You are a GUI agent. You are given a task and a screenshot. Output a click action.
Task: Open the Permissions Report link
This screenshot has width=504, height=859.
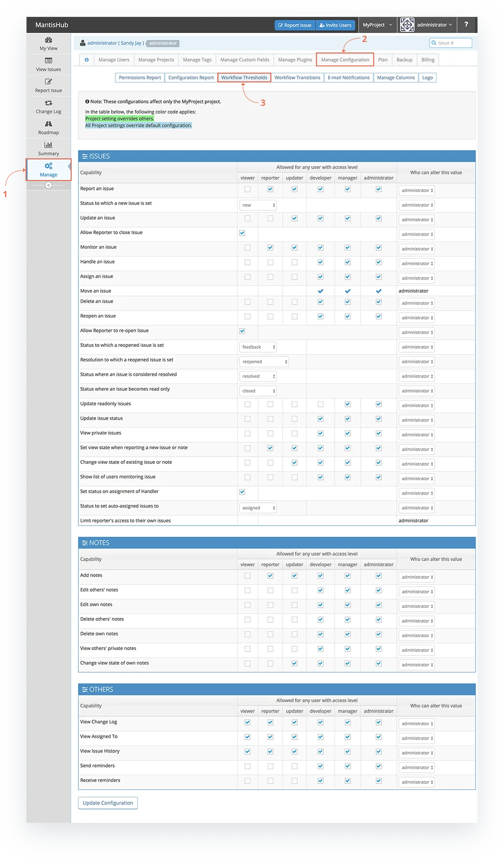pos(140,77)
